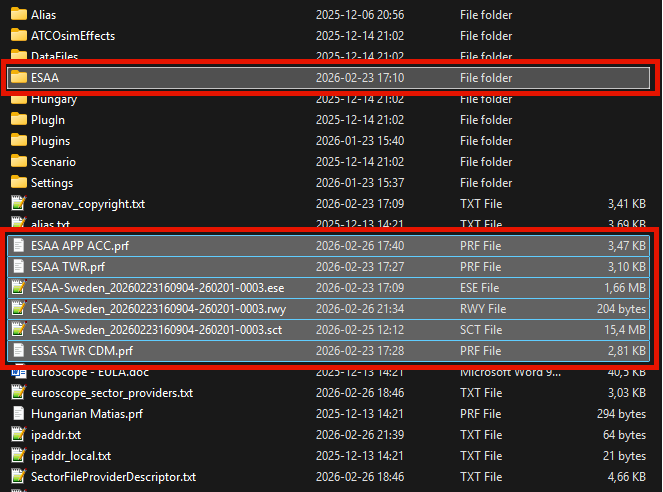
Task: Select the euroscope_sector_providers.txt file
Action: (x=111, y=393)
